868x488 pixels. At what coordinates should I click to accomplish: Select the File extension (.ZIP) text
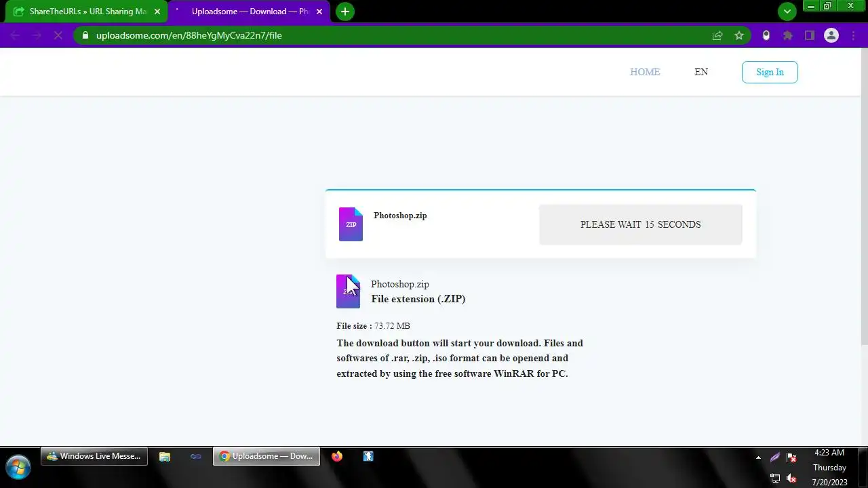tap(418, 299)
